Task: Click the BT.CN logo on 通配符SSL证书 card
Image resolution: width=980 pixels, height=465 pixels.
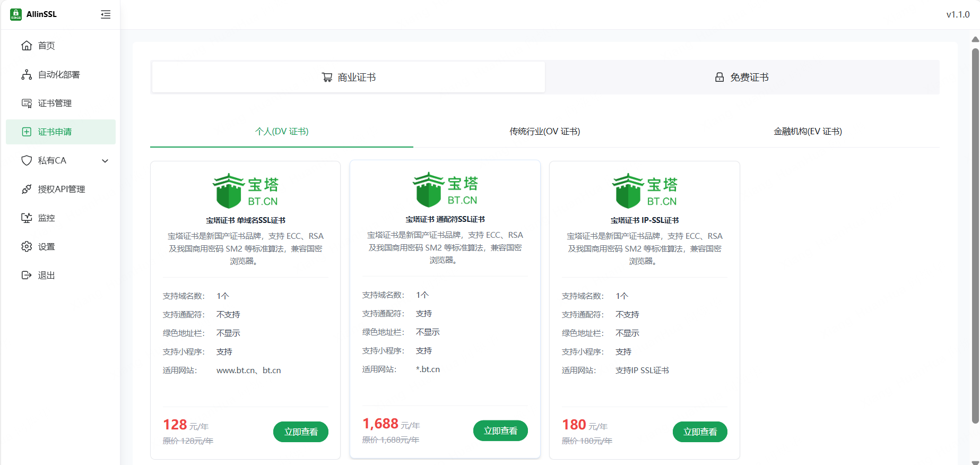Action: pos(445,190)
